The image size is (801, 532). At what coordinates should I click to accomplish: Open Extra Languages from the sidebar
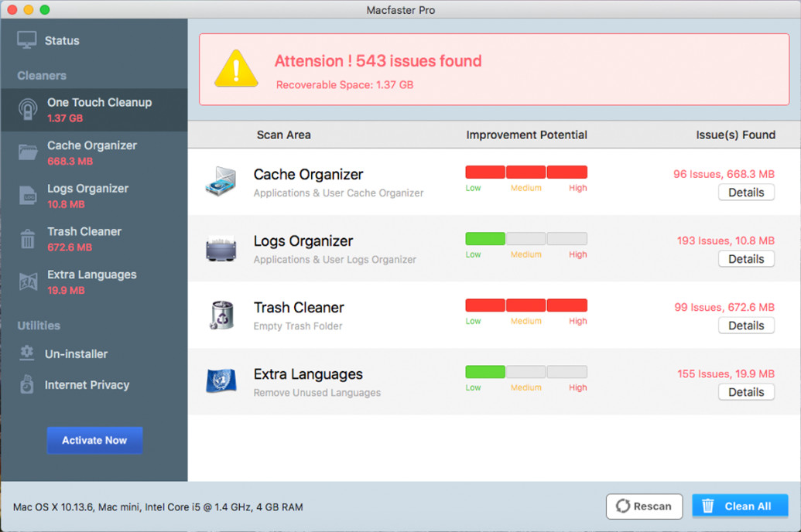pos(94,281)
